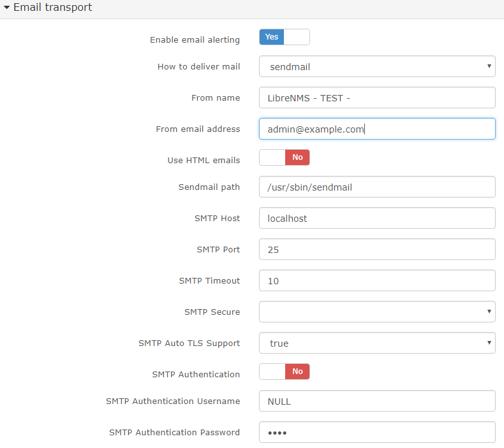Open the SMTP Secure dropdown
This screenshot has height=448, width=504.
point(377,312)
